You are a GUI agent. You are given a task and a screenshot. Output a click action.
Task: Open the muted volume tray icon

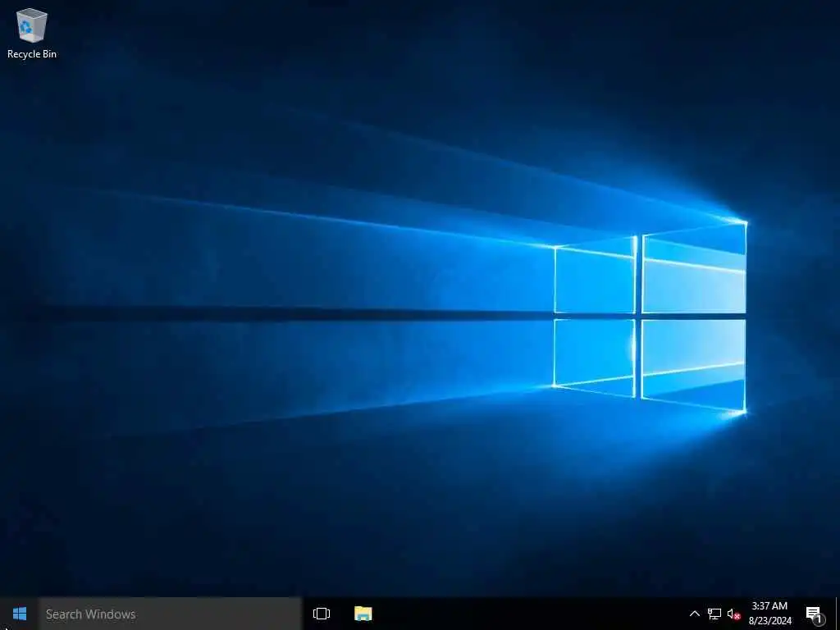click(733, 614)
